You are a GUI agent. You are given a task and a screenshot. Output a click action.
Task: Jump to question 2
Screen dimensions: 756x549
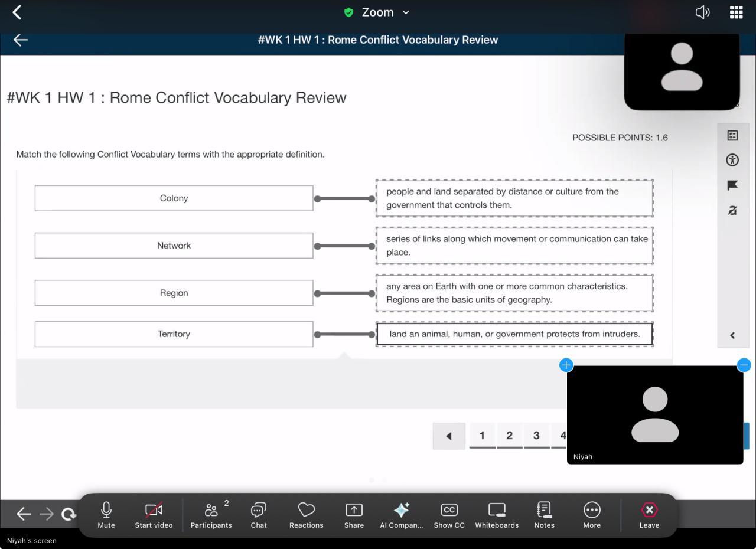[509, 436]
